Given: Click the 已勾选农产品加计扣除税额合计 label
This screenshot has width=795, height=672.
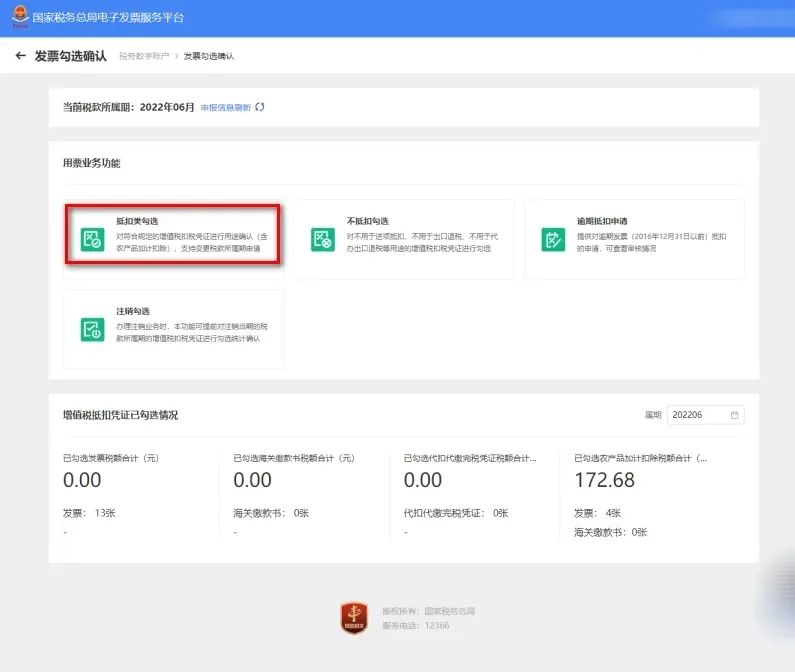Looking at the screenshot, I should pos(641,458).
